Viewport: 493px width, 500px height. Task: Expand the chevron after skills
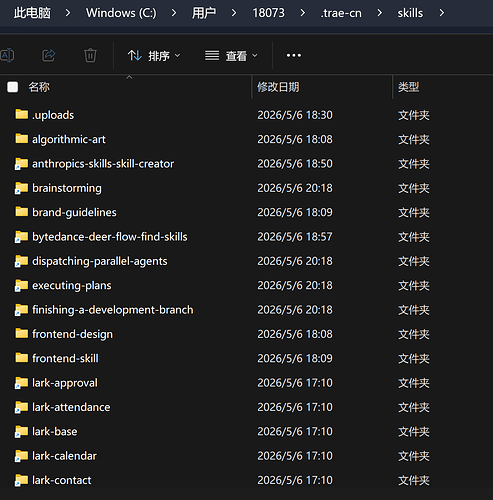[442, 13]
